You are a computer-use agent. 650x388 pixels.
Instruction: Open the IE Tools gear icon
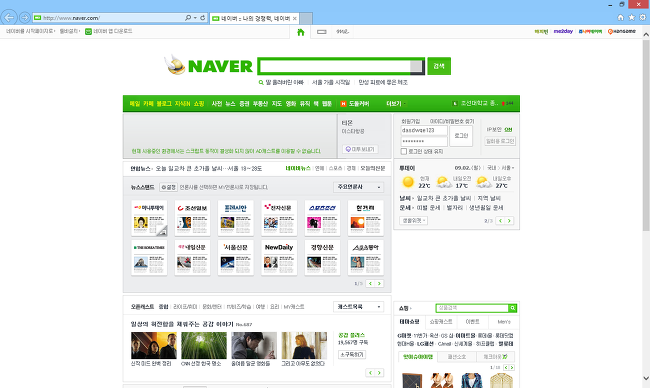pos(643,17)
